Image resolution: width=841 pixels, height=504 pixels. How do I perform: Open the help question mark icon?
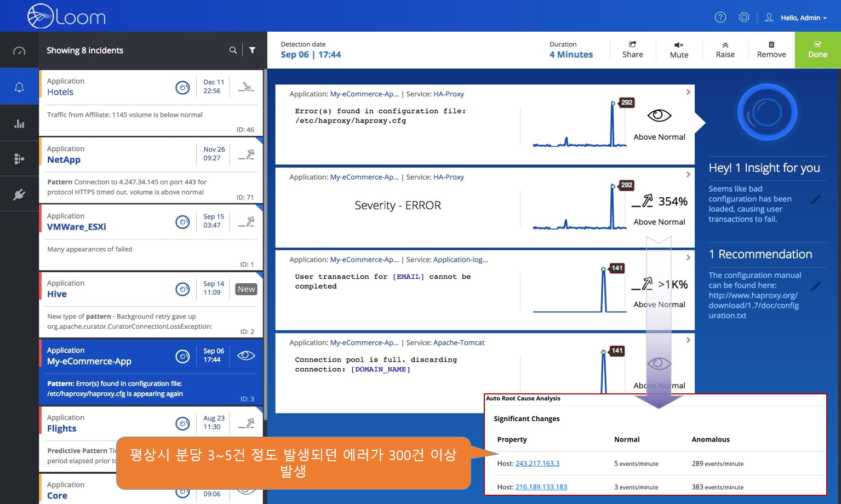click(x=720, y=18)
